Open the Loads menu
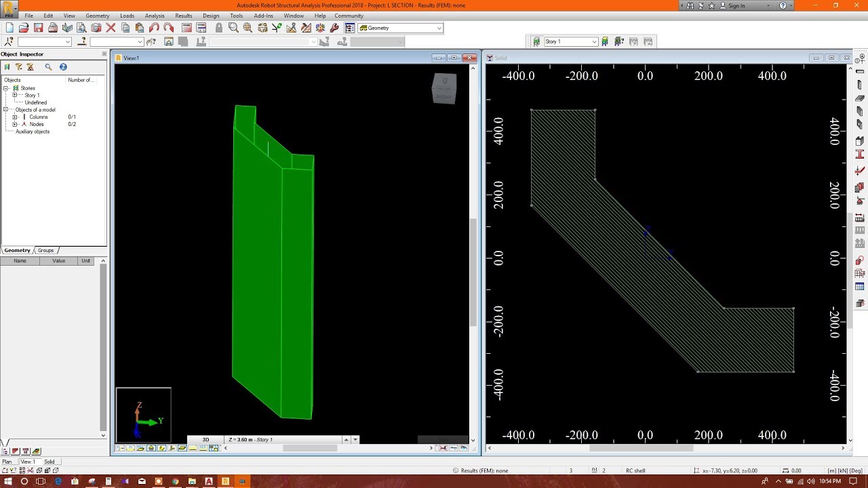Screen dimensions: 868x488 [127, 15]
